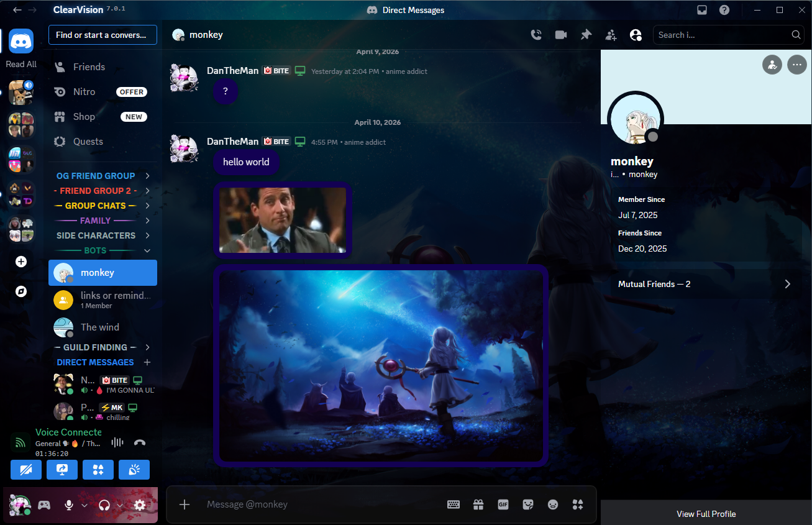Expand the OG FRIEND GROUP category
Viewport: 812px width, 525px height.
click(x=147, y=175)
